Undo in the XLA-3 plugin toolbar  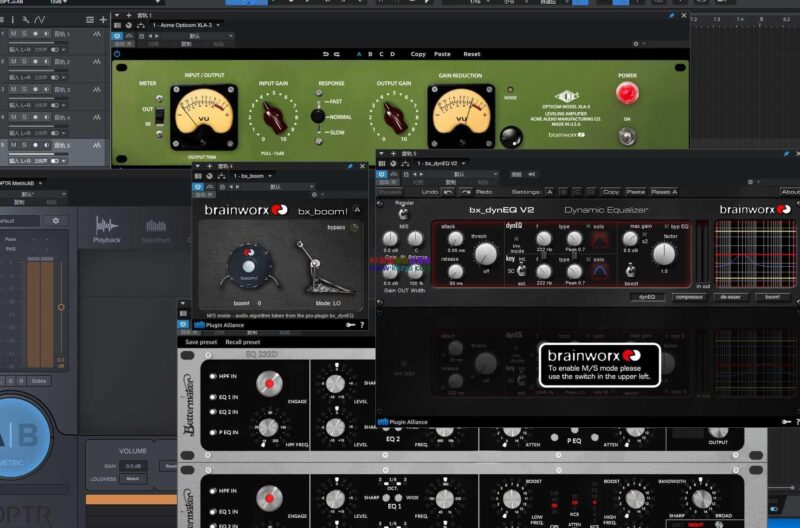(326, 54)
